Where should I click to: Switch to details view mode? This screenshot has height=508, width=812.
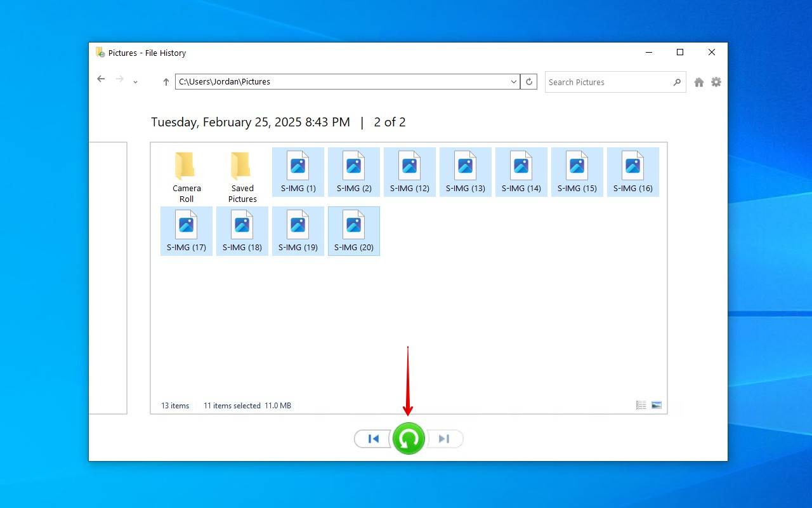click(x=641, y=404)
